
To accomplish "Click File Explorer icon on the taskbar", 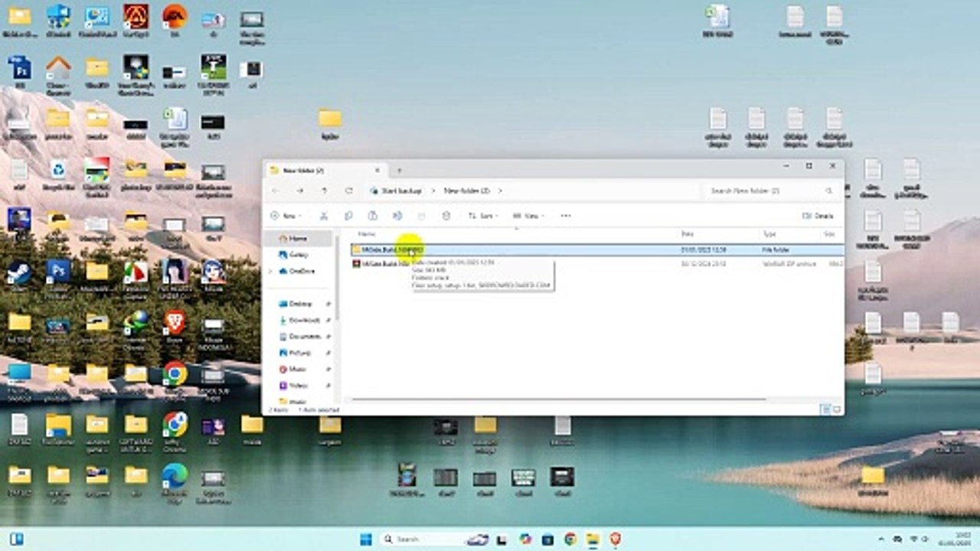I will coord(593,540).
